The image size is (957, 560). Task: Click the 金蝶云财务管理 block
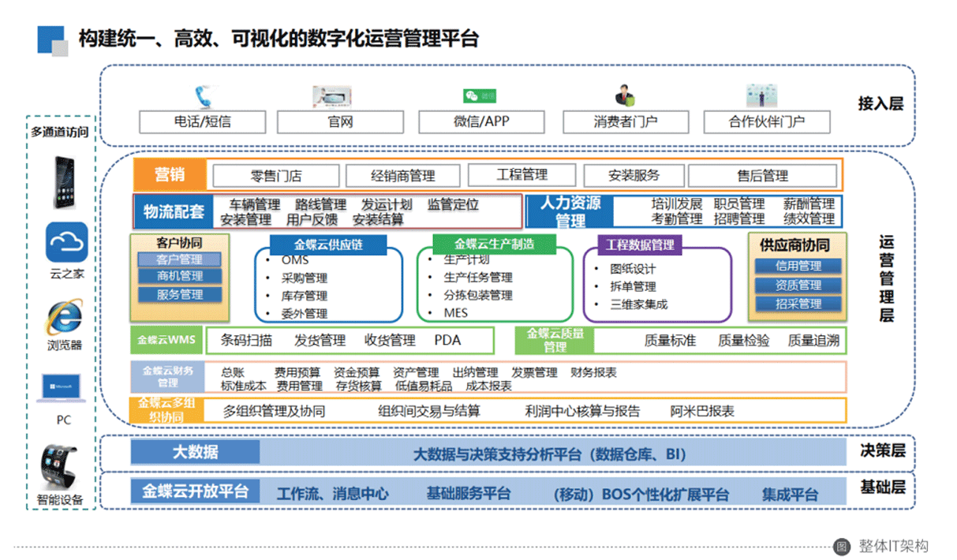tap(168, 376)
